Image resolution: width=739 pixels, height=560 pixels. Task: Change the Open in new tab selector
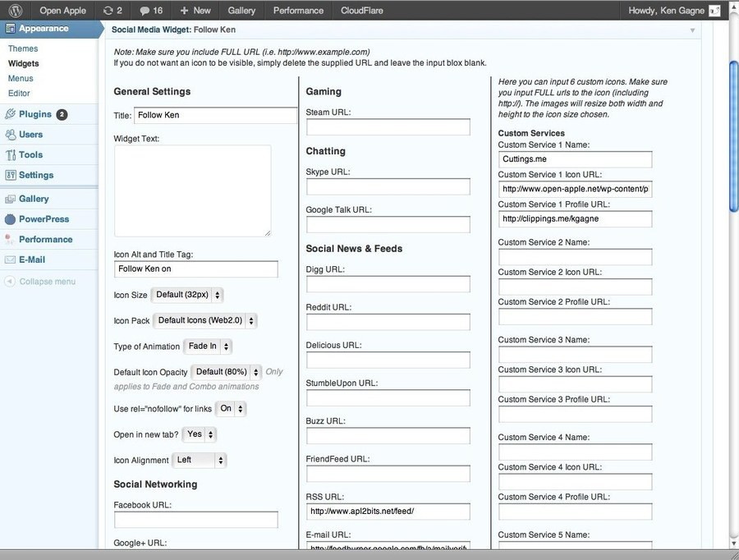(x=200, y=434)
